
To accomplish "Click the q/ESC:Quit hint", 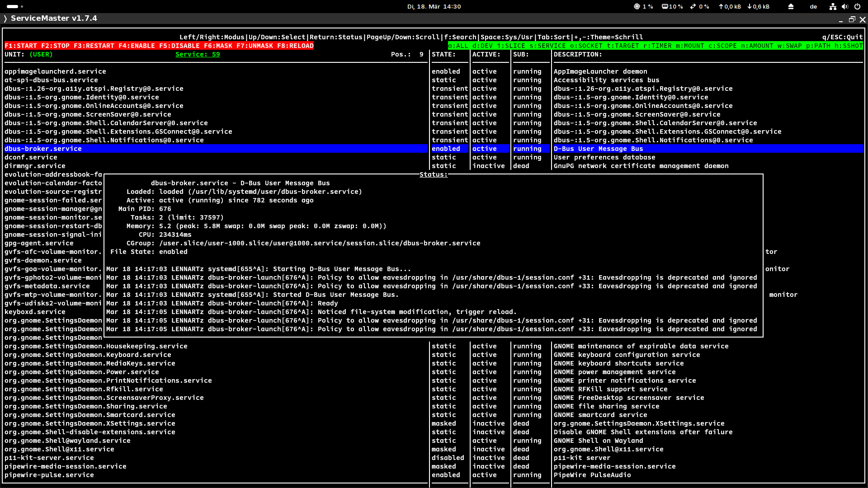I will 843,37.
